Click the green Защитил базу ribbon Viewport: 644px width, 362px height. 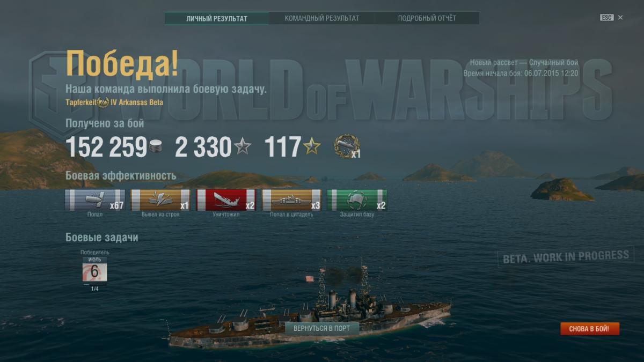357,200
